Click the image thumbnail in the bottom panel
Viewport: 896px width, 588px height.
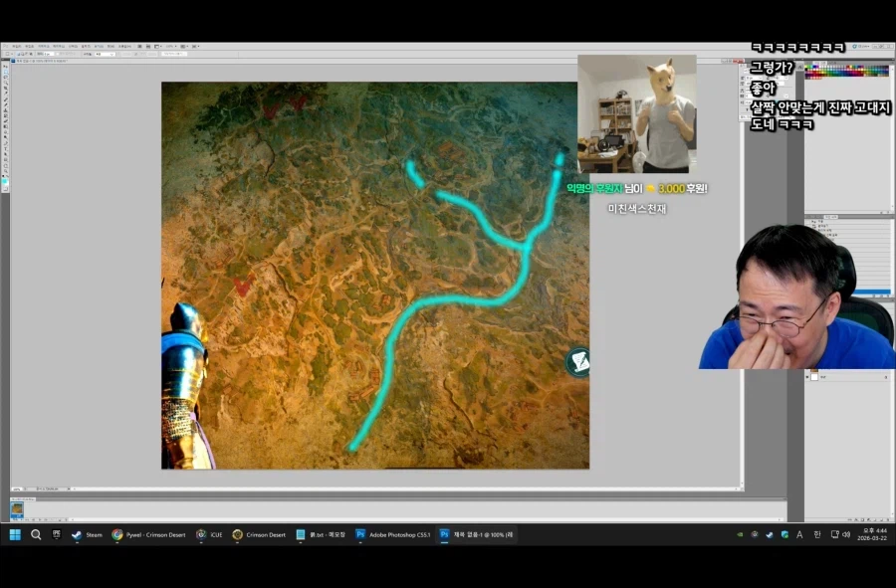[17, 509]
